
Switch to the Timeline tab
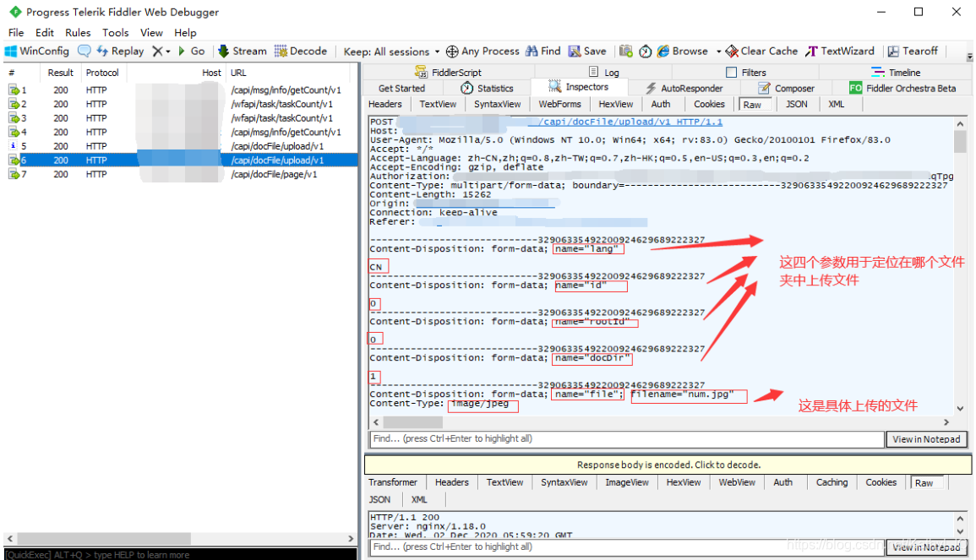point(896,72)
